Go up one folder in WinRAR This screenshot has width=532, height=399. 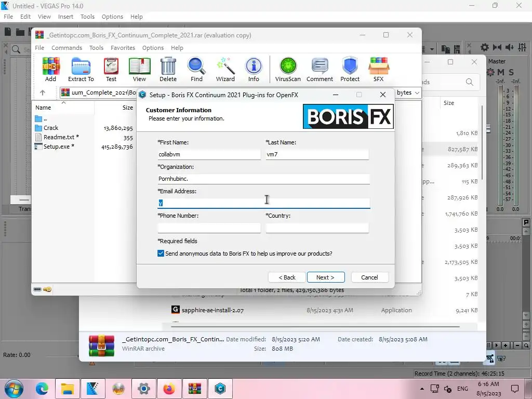tap(43, 92)
